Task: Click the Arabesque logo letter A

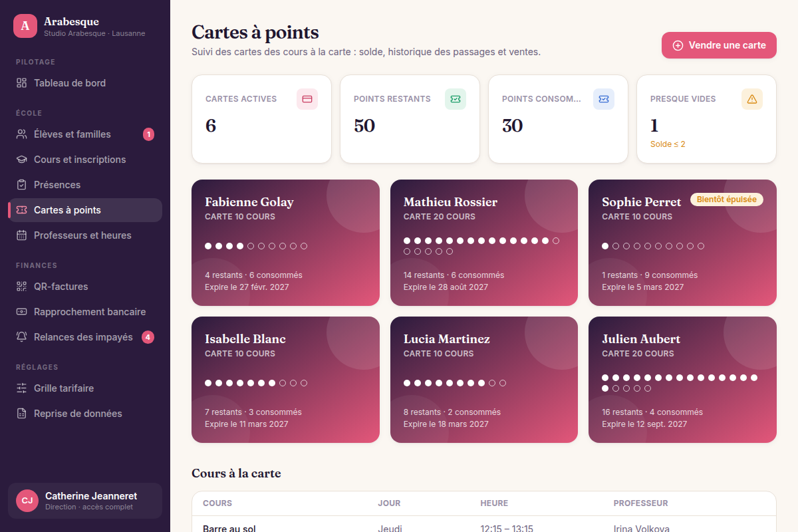Action: pos(25,26)
